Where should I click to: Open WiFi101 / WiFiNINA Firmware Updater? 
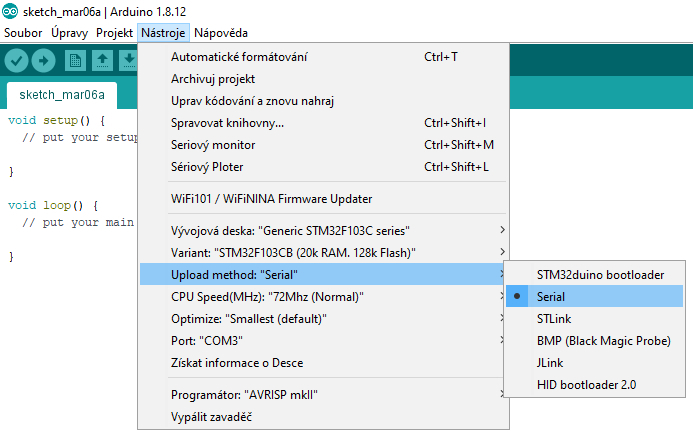point(324,199)
